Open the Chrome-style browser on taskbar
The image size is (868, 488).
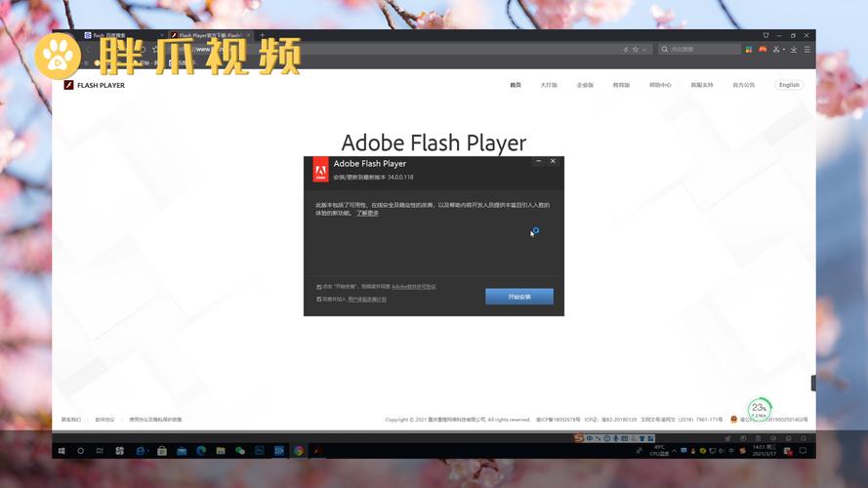point(299,451)
